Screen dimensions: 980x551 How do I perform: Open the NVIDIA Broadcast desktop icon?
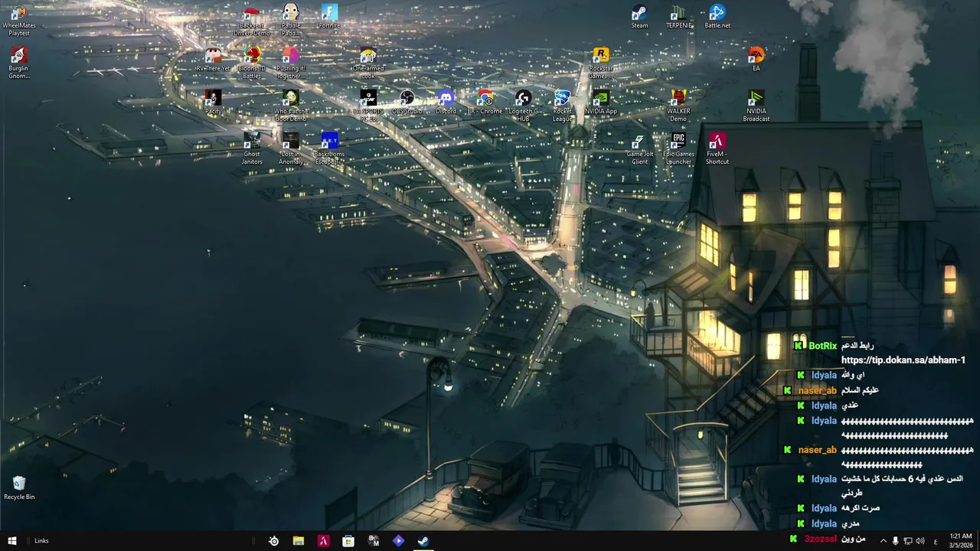tap(756, 106)
